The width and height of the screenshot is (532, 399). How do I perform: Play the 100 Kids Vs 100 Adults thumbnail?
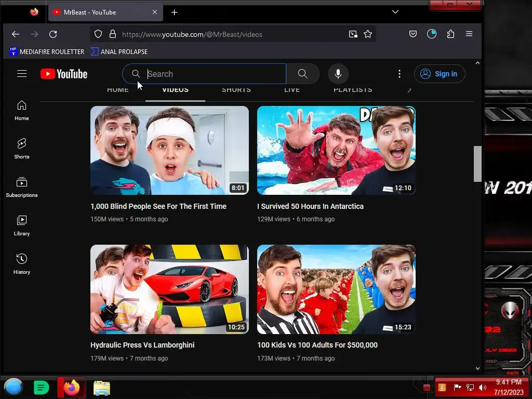coord(336,289)
